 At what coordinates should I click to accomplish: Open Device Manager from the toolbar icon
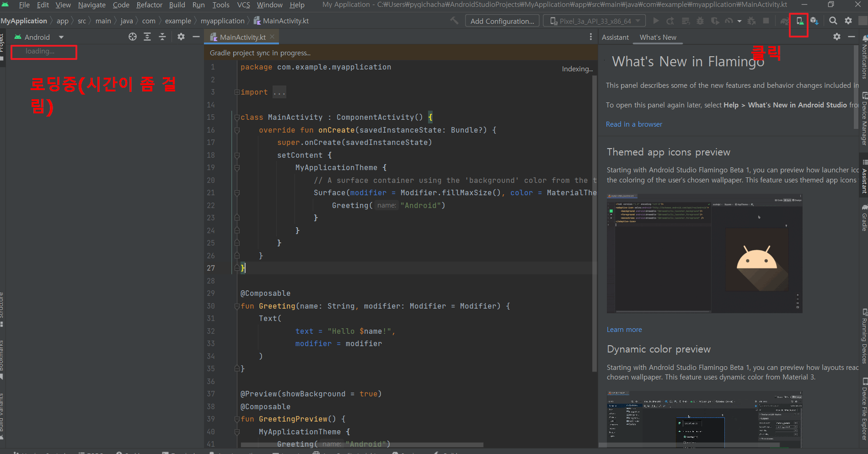click(799, 21)
